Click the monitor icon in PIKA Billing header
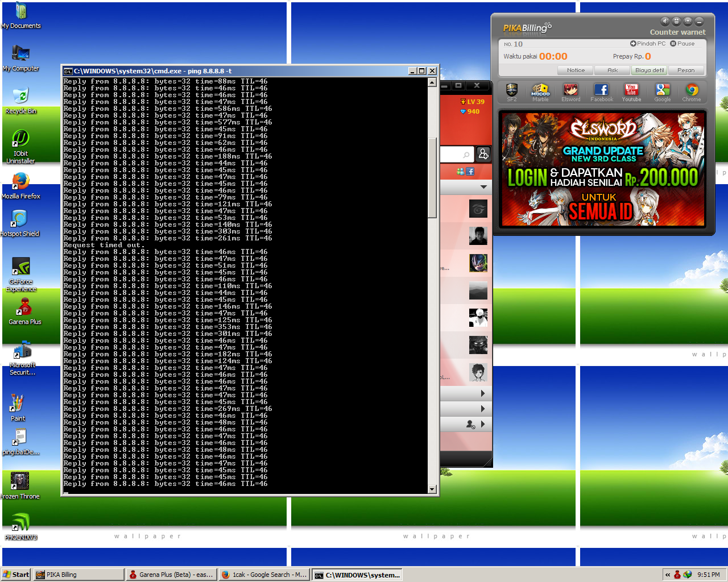 point(688,21)
